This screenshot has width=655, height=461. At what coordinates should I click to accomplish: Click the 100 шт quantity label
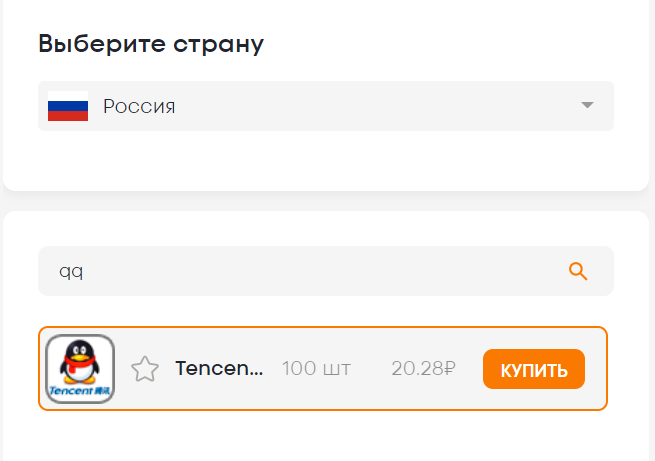[316, 368]
